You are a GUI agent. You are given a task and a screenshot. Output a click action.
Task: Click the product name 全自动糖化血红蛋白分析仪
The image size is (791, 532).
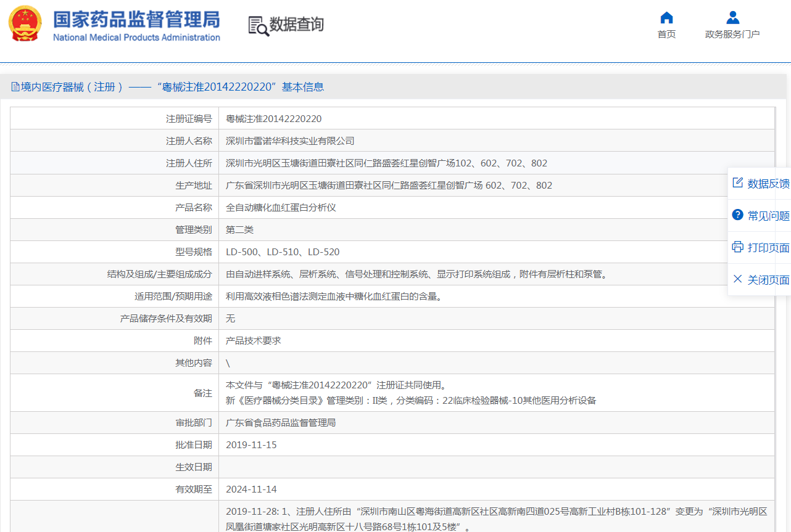point(281,208)
